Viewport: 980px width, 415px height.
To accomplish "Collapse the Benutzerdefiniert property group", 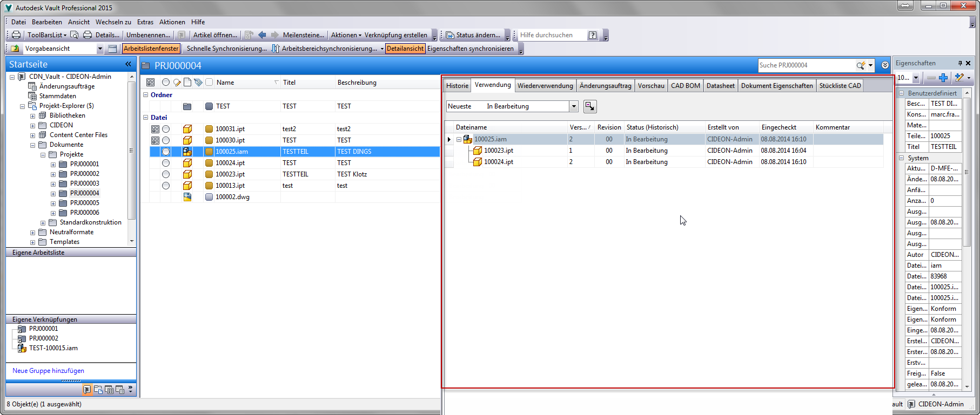I will click(x=901, y=93).
